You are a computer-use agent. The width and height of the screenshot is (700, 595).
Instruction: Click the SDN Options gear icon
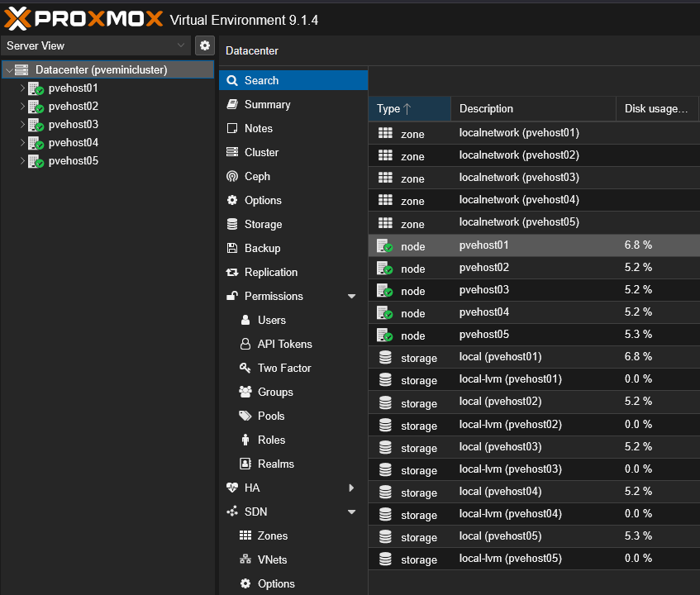coord(245,583)
